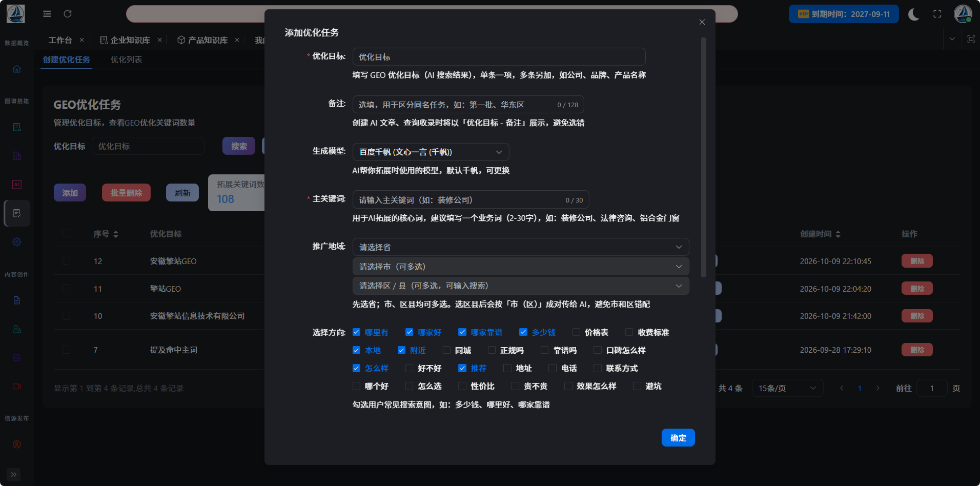Uncheck the 哪里有 direction

click(356, 332)
